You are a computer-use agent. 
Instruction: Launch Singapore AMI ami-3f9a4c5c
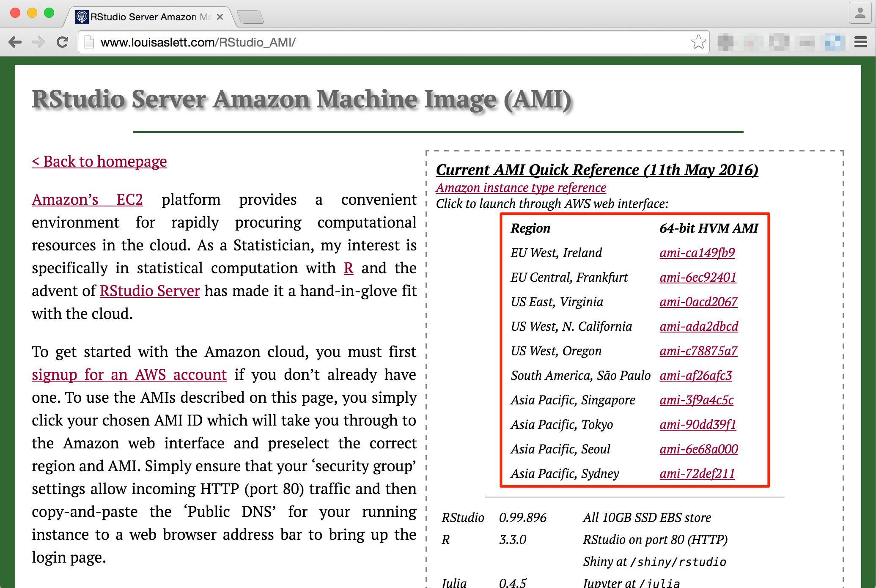point(697,400)
